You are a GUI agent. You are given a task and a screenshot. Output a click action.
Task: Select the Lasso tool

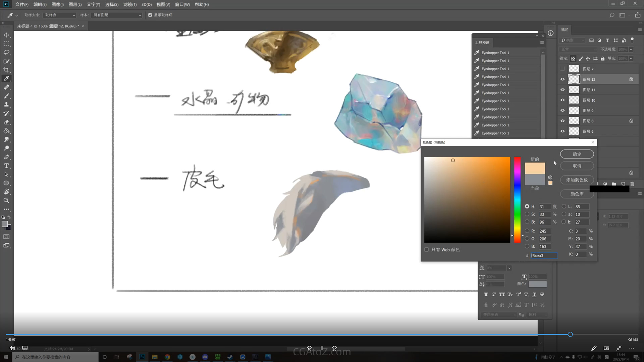click(x=6, y=52)
